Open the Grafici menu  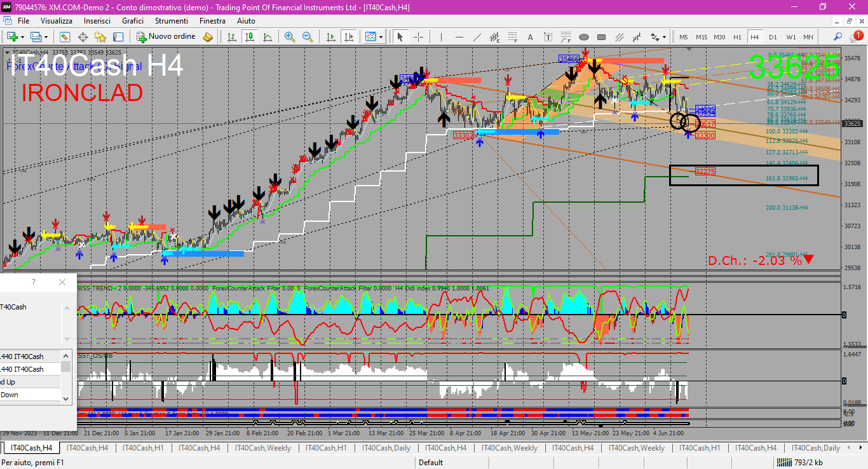coord(133,20)
